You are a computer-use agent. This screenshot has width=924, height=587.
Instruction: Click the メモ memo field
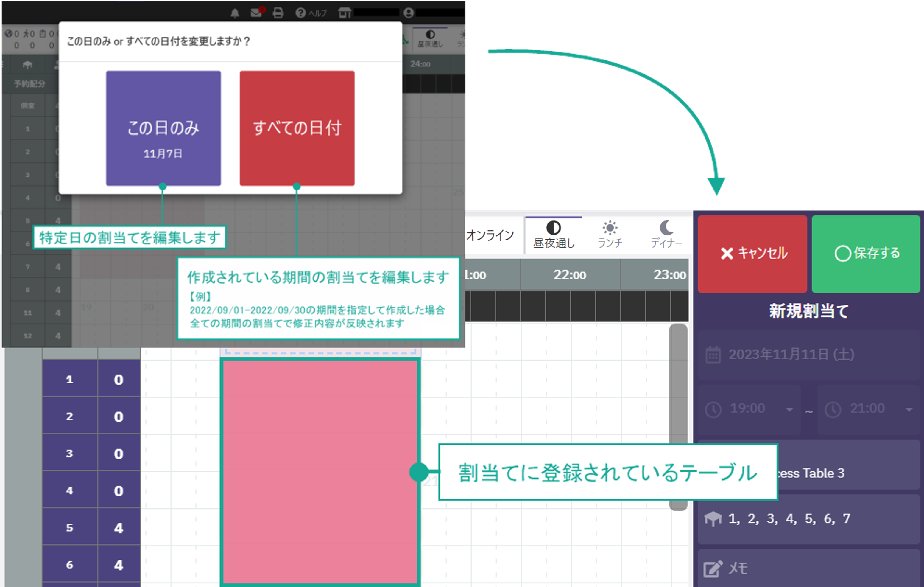coord(808,568)
